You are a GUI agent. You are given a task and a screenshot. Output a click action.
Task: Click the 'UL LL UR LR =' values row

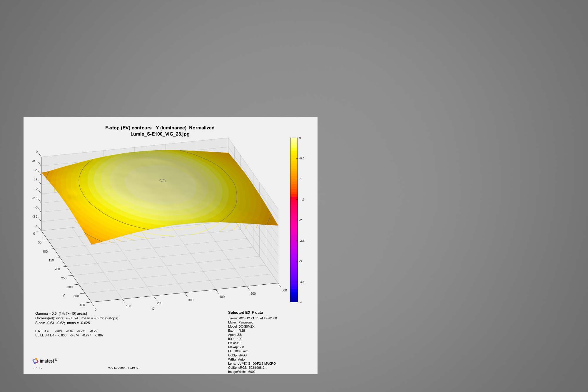point(69,335)
